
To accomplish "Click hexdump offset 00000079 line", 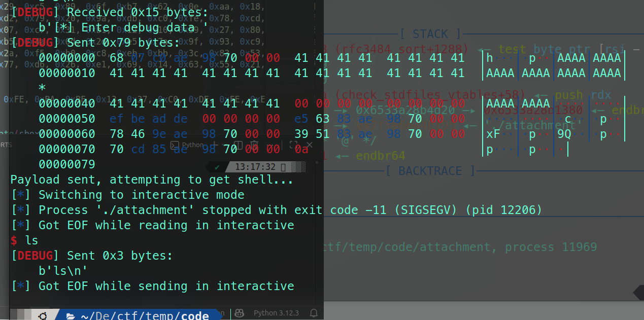I will [x=66, y=164].
